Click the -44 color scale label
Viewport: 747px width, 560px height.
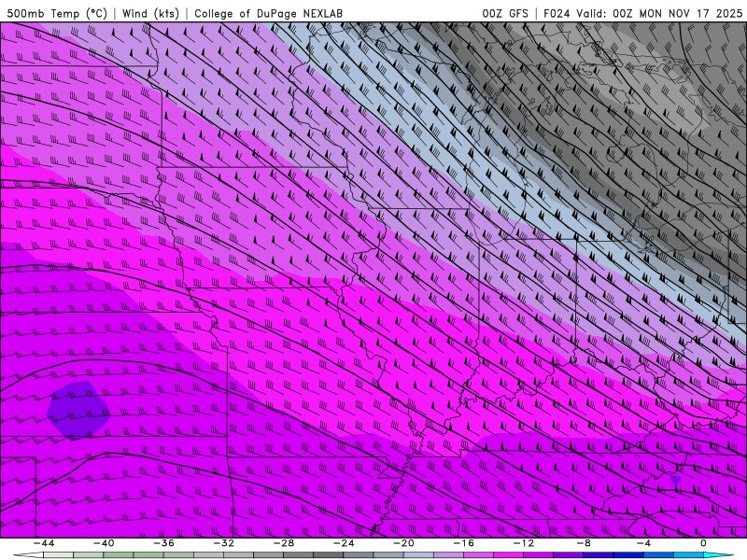pyautogui.click(x=44, y=543)
